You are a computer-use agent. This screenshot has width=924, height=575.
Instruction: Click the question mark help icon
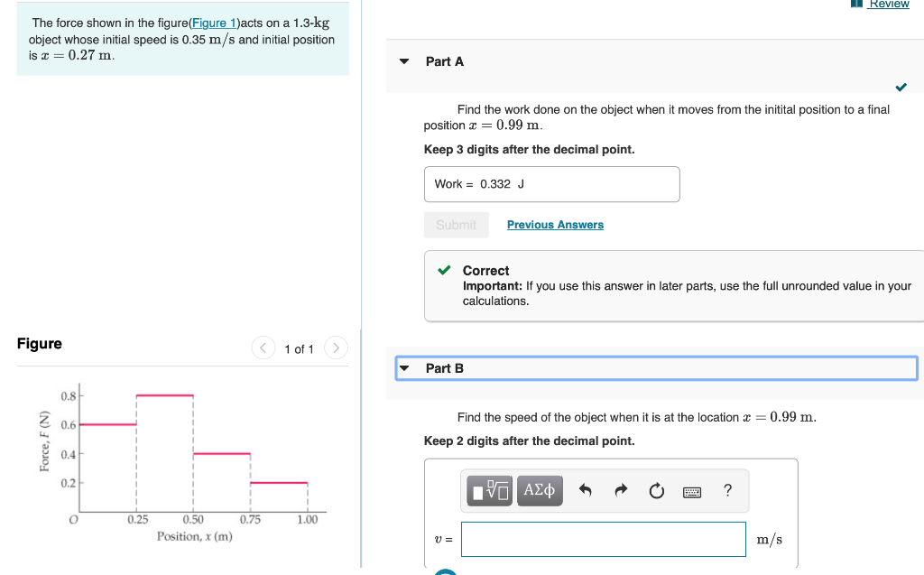(726, 490)
